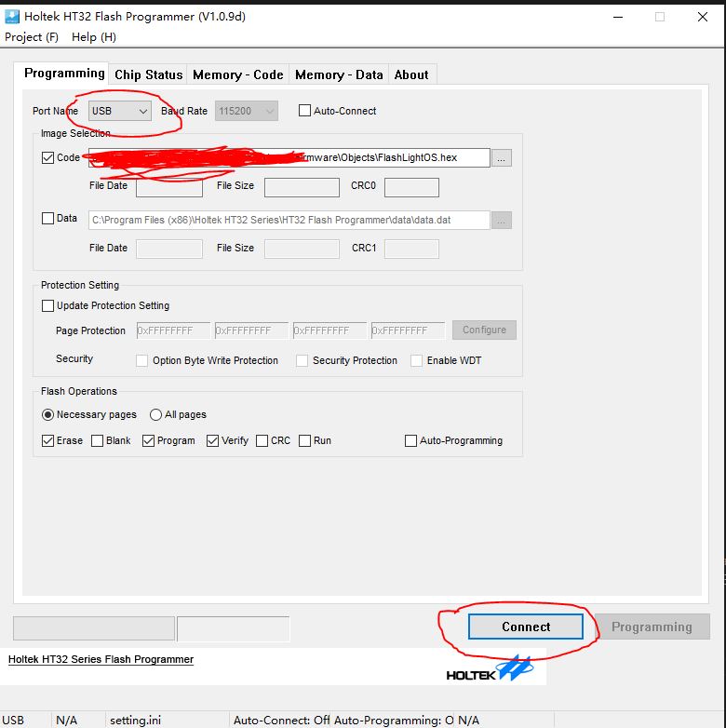
Task: Click the Code file path field
Action: (289, 158)
